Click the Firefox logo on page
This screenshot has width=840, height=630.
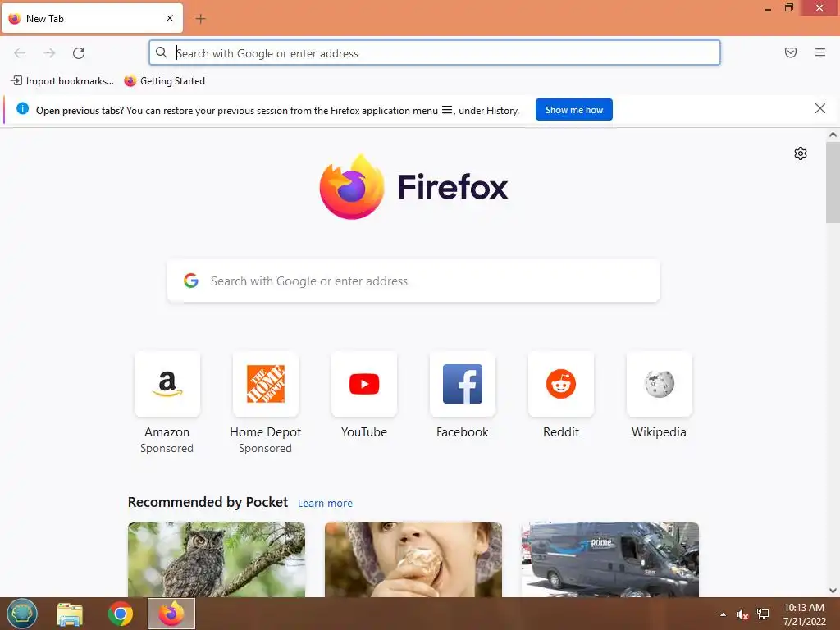click(x=413, y=187)
